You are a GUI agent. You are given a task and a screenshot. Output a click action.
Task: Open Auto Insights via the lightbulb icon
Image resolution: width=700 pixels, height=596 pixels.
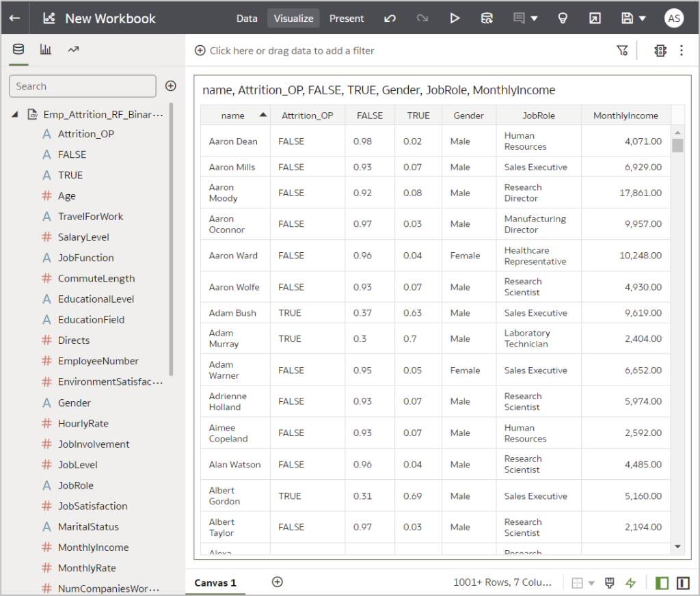click(562, 18)
